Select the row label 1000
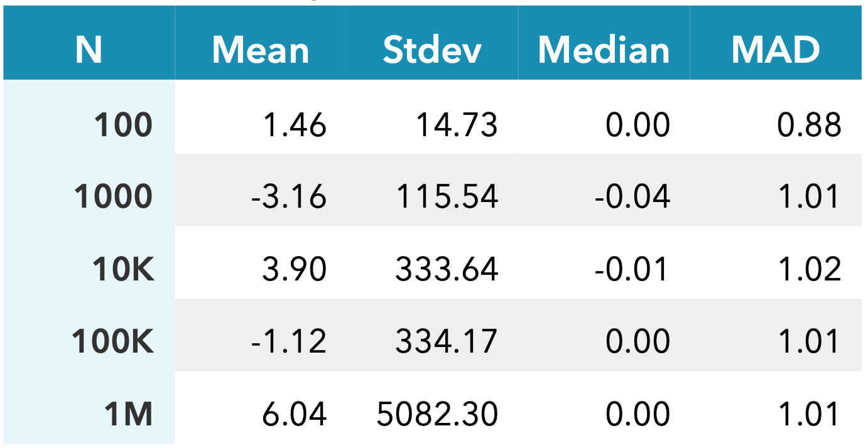Viewport: 868px width, 448px height. 114,197
